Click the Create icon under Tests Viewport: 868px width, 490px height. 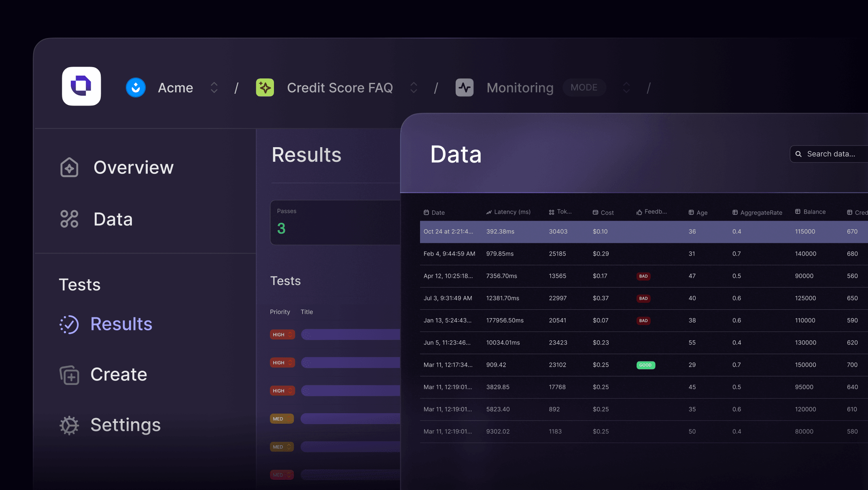pyautogui.click(x=69, y=375)
